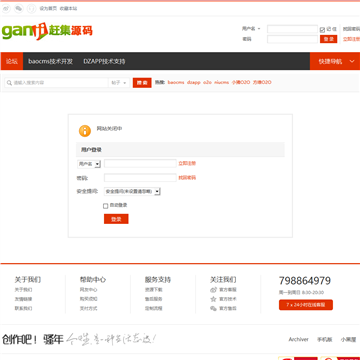The width and height of the screenshot is (360, 360).
Task: Click the 定制流程 footer link
Action: pyautogui.click(x=154, y=308)
